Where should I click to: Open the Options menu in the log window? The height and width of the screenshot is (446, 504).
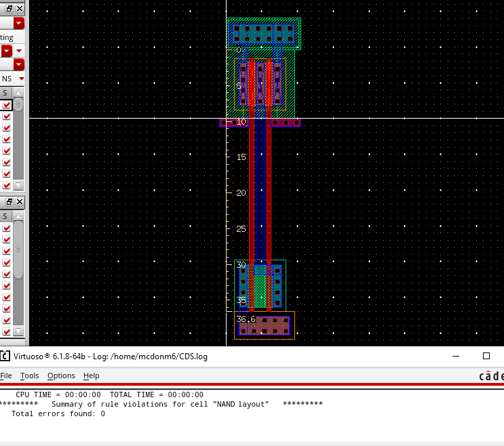61,376
